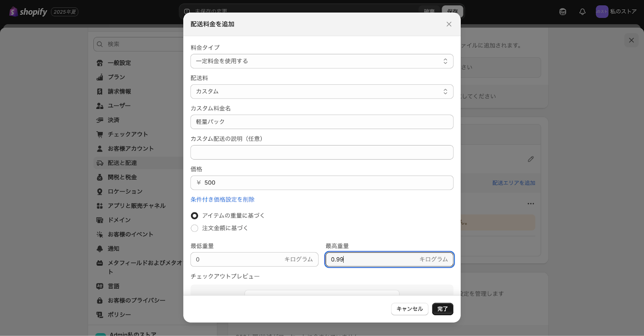Focus the カスタム料金名 field
The image size is (644, 336).
click(322, 122)
